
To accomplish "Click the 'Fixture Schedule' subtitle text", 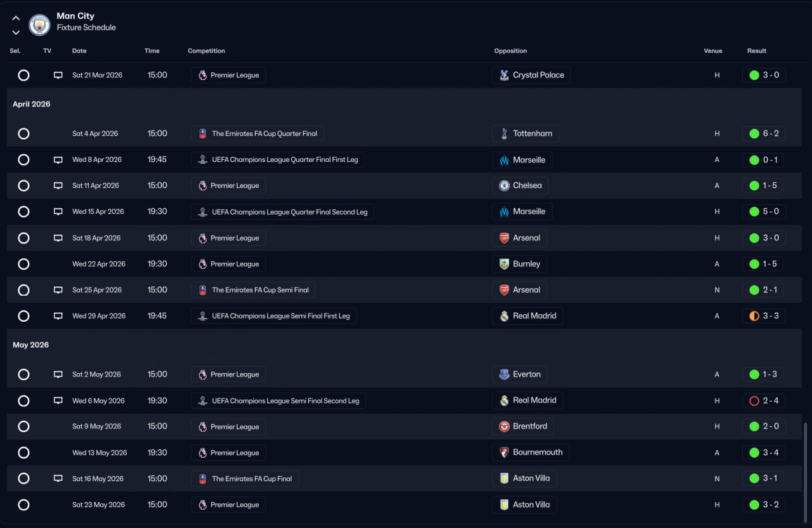I will tap(86, 28).
